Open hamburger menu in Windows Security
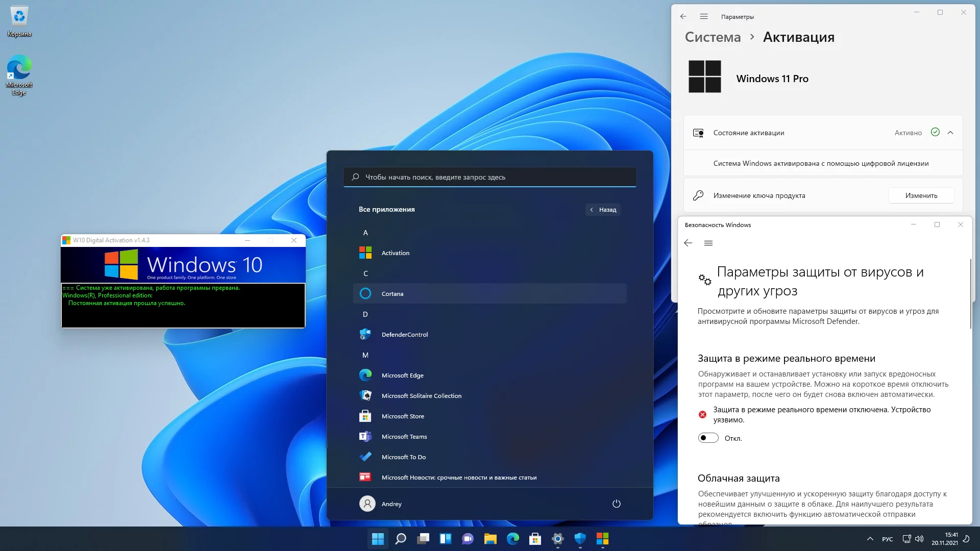 708,243
